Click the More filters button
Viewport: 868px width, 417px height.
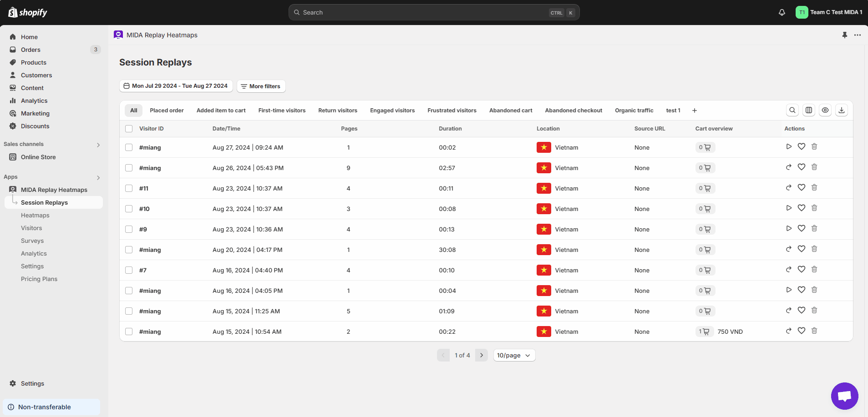point(261,86)
